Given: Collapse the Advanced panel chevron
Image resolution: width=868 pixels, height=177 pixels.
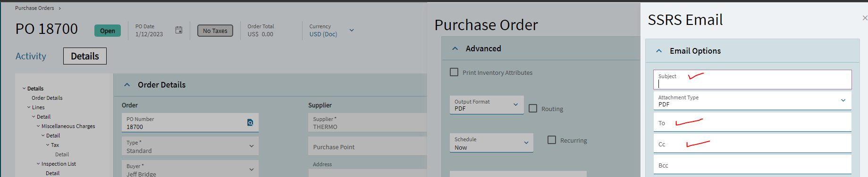Looking at the screenshot, I should click(x=455, y=48).
